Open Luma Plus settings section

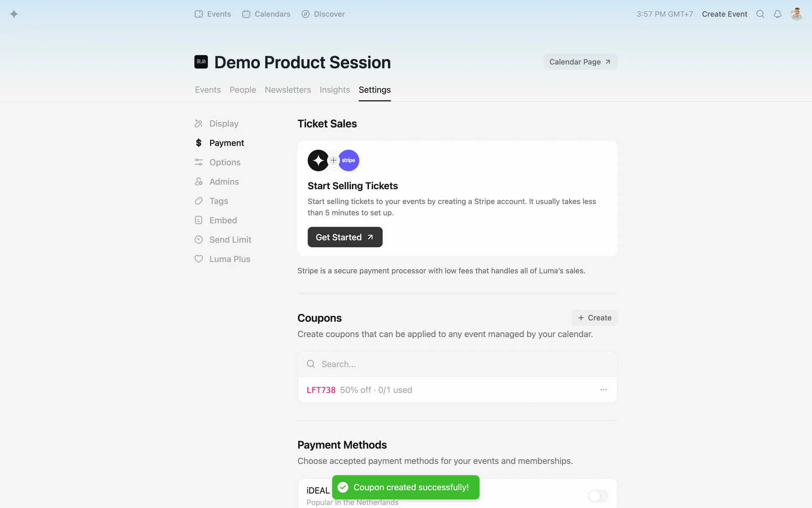pos(230,259)
